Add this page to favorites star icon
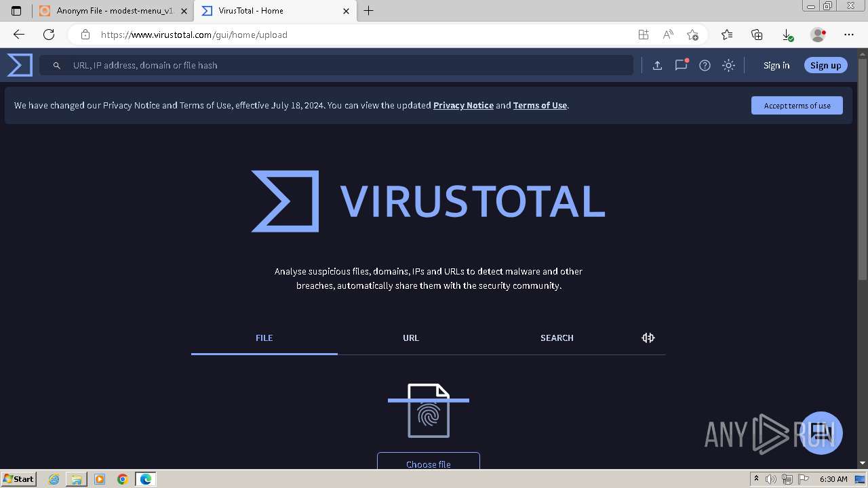Image resolution: width=868 pixels, height=488 pixels. pyautogui.click(x=692, y=35)
